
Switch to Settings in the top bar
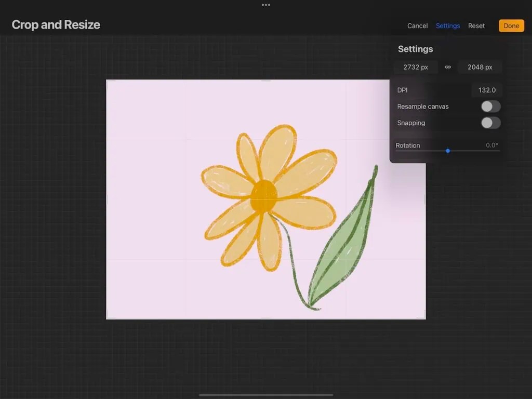[x=448, y=25]
